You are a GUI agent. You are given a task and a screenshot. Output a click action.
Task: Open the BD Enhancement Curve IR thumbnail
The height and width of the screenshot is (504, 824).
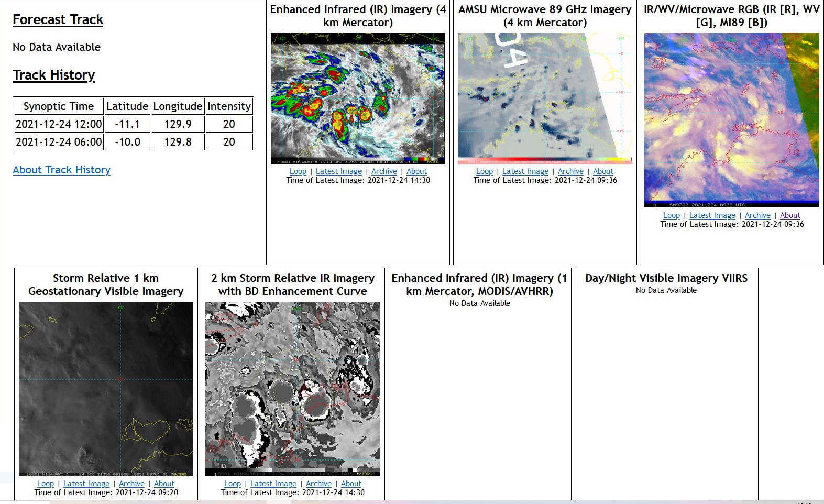click(293, 389)
